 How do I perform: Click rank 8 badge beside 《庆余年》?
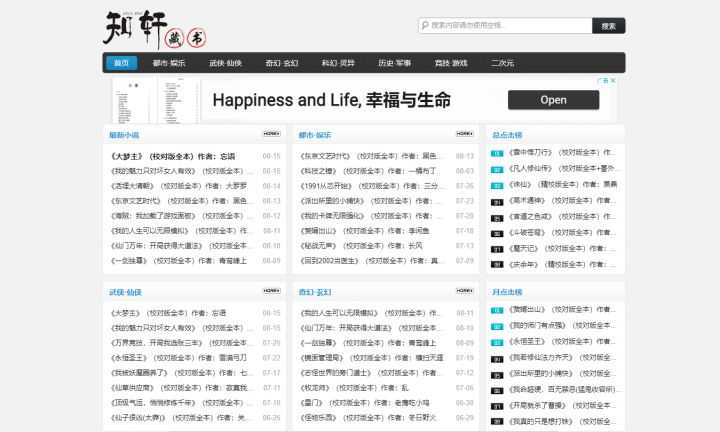pyautogui.click(x=497, y=264)
